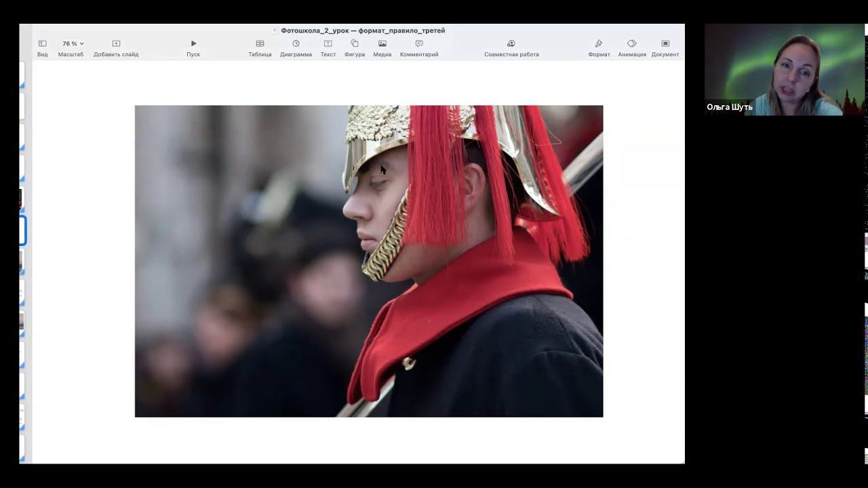Show the Документ inspector panel
This screenshot has height=488, width=868.
click(x=665, y=47)
